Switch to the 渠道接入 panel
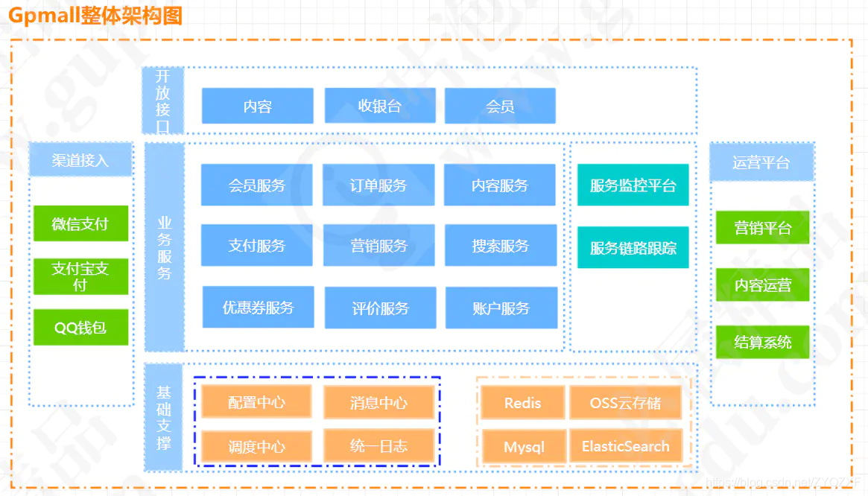Screen dimensions: 868x496 coord(80,159)
